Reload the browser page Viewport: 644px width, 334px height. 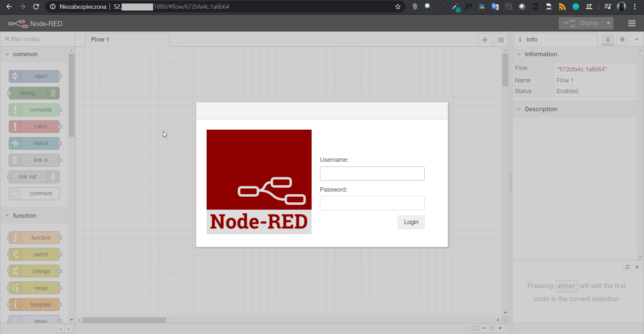[x=36, y=7]
